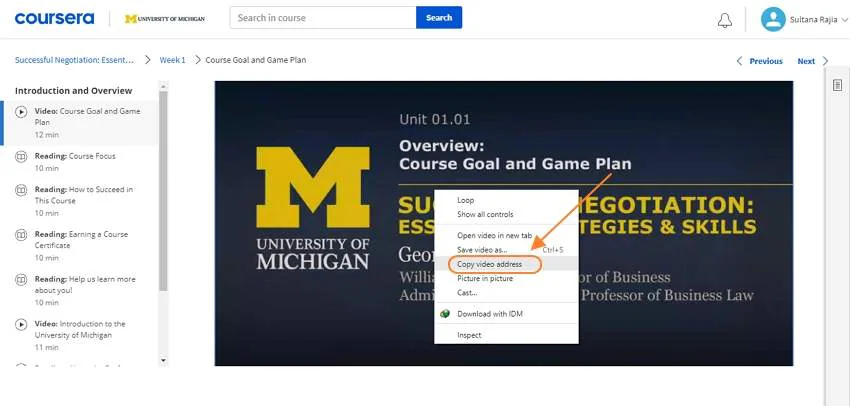Click play icon for Course Goal video
The image size is (850, 406).
(21, 112)
